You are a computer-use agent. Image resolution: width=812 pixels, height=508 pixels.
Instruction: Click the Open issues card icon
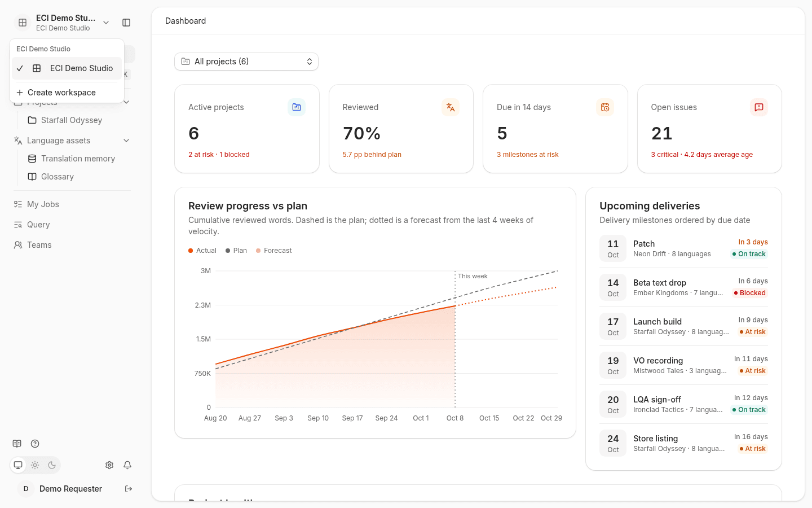[759, 107]
